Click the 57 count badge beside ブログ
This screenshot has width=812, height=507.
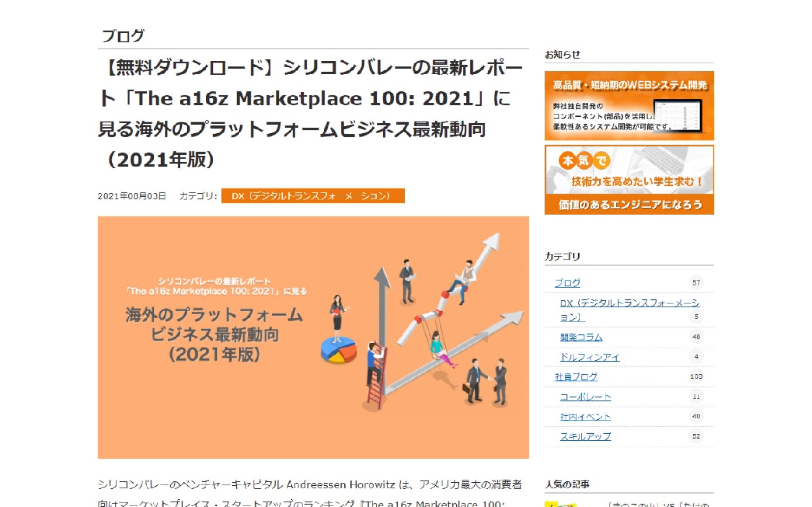pos(696,283)
